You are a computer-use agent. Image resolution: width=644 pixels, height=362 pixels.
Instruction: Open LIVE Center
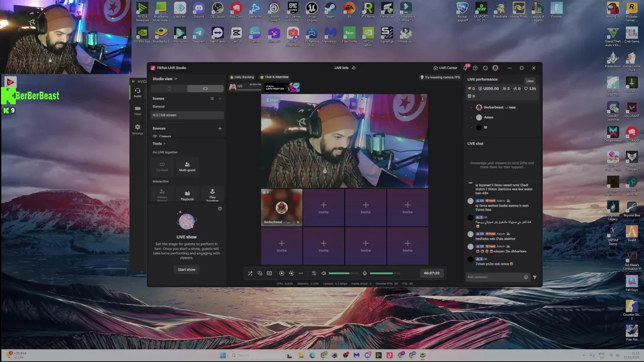pyautogui.click(x=445, y=68)
